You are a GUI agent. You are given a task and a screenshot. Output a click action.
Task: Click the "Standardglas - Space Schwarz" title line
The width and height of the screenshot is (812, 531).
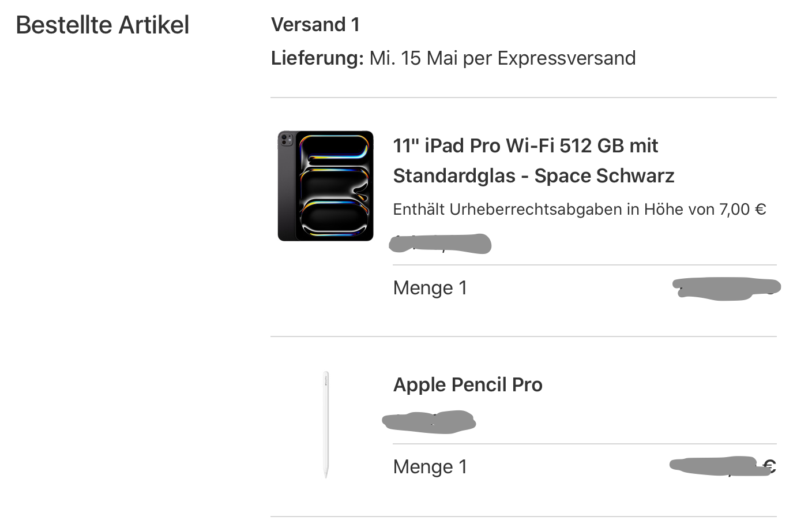click(x=533, y=176)
